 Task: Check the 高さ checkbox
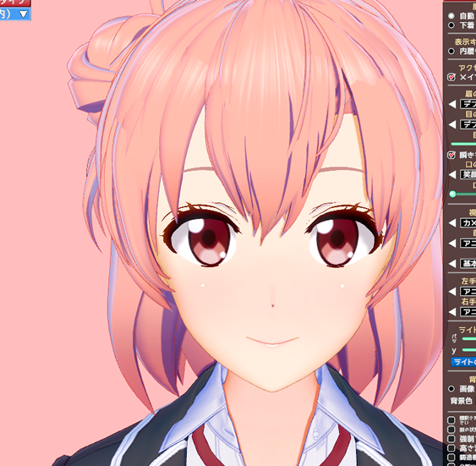[x=451, y=447]
